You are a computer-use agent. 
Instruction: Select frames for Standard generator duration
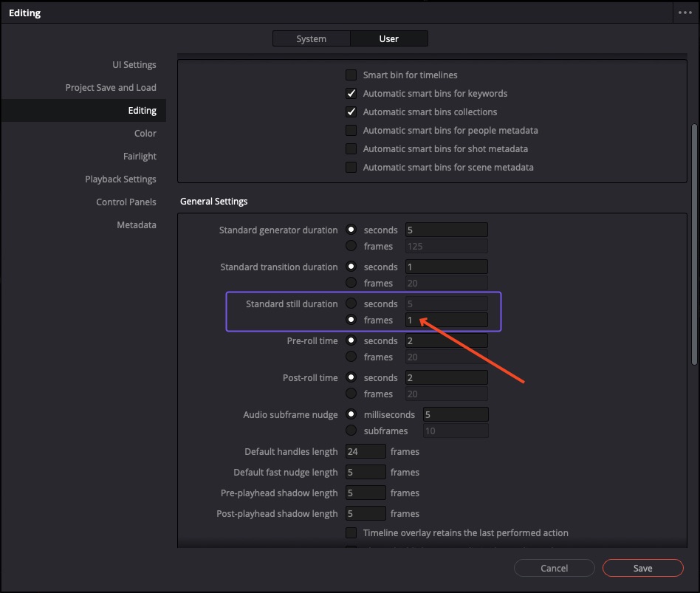coord(351,247)
